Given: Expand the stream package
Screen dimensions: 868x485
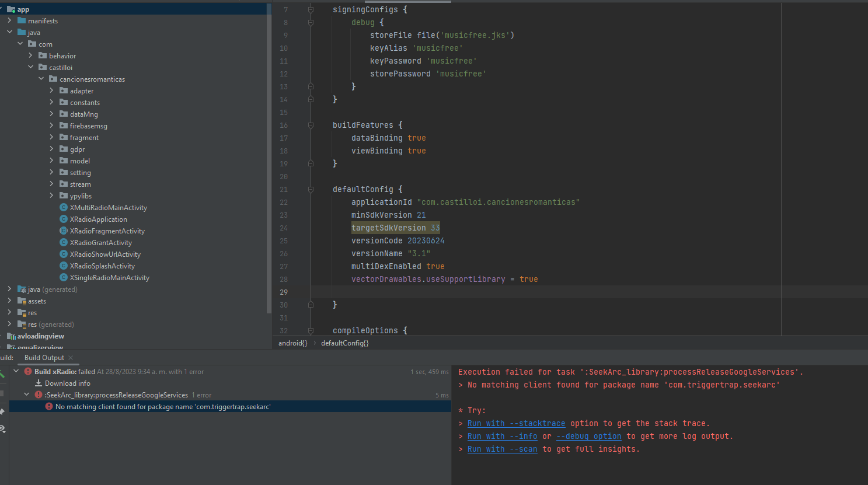Looking at the screenshot, I should pyautogui.click(x=51, y=184).
